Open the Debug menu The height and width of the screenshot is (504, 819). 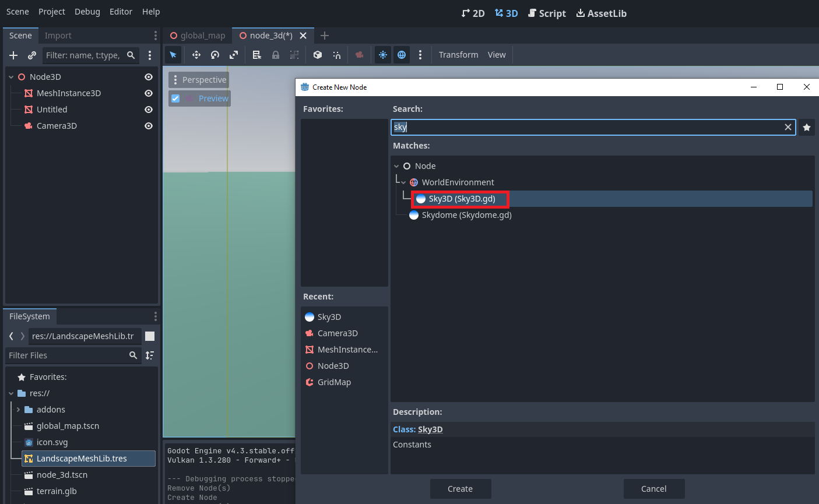coord(87,12)
